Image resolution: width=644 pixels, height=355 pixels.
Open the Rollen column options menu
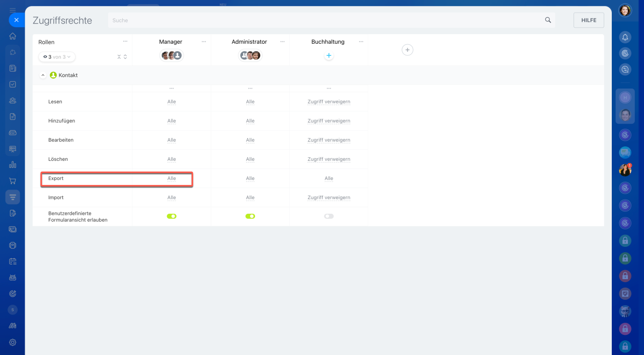[x=125, y=41]
